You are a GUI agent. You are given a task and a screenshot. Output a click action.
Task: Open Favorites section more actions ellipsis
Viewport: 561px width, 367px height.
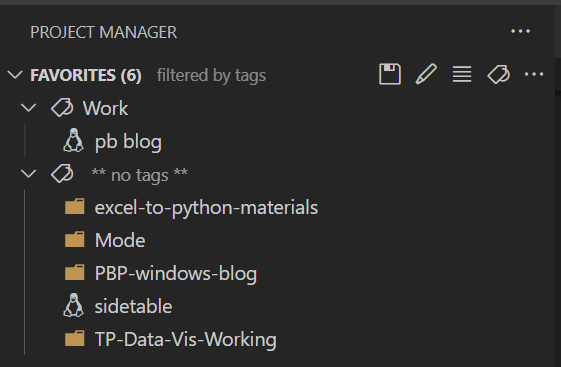click(x=534, y=74)
